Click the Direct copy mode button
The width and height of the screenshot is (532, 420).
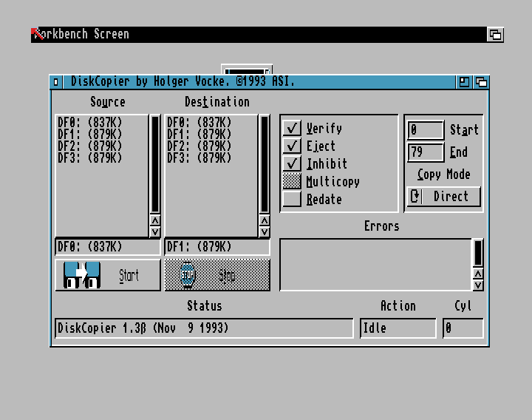451,197
